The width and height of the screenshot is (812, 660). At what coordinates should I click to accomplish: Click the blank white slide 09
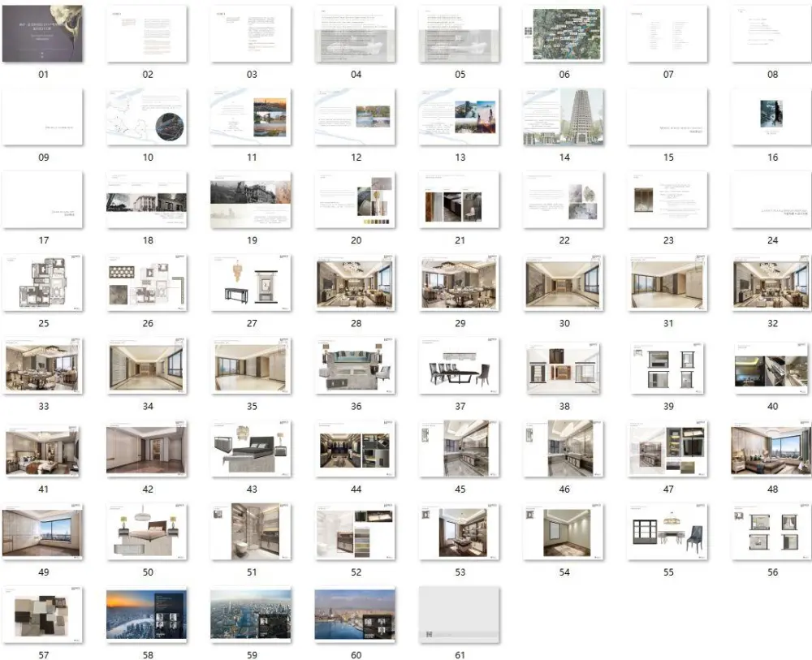[43, 117]
